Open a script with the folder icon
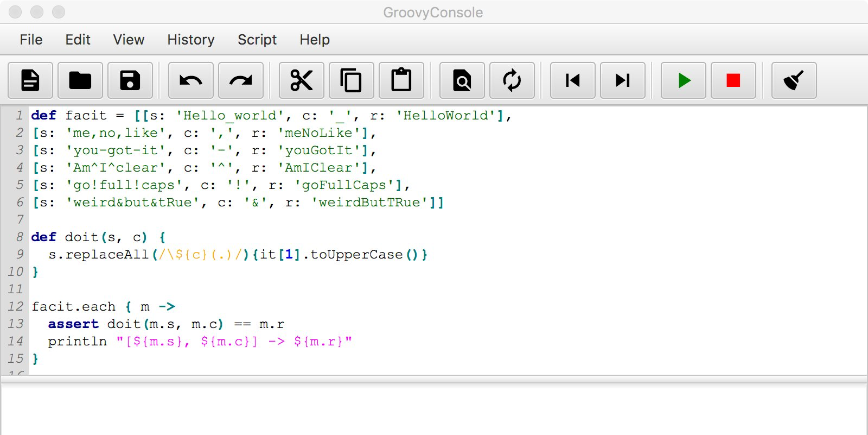The image size is (868, 435). [80, 80]
